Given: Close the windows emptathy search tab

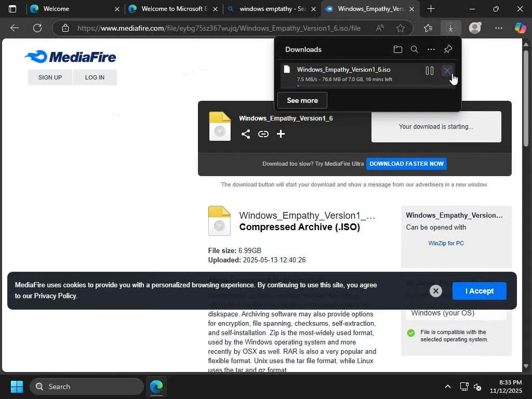Looking at the screenshot, I should click(x=313, y=9).
